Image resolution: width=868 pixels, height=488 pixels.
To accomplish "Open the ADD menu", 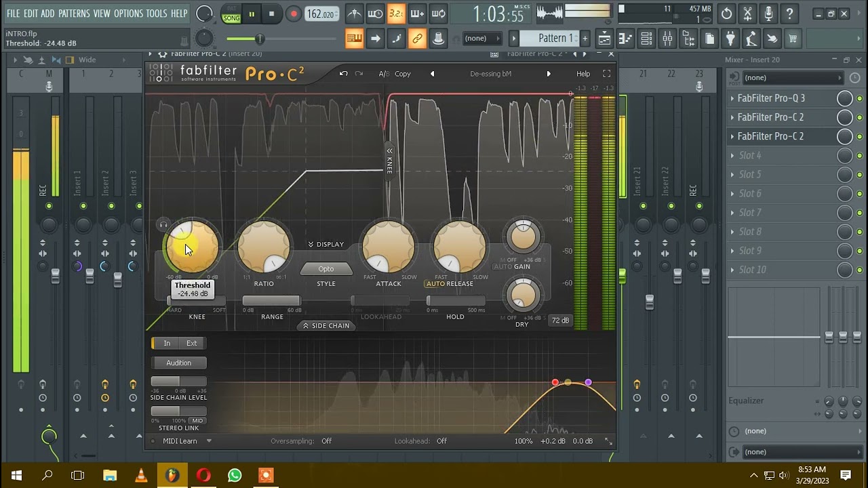I will (x=47, y=14).
